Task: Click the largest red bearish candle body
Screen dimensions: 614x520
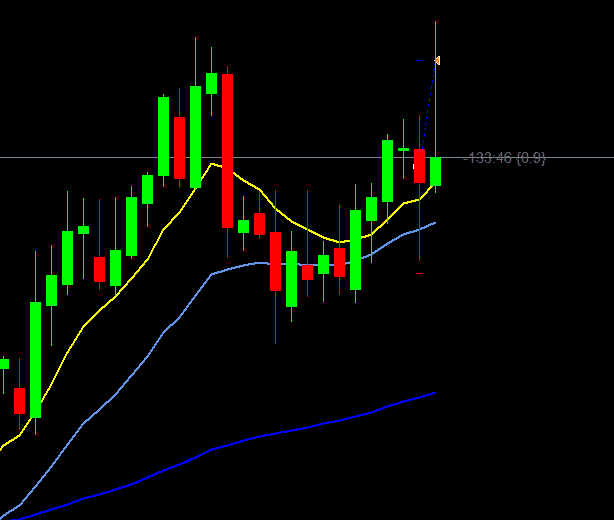Action: point(228,151)
